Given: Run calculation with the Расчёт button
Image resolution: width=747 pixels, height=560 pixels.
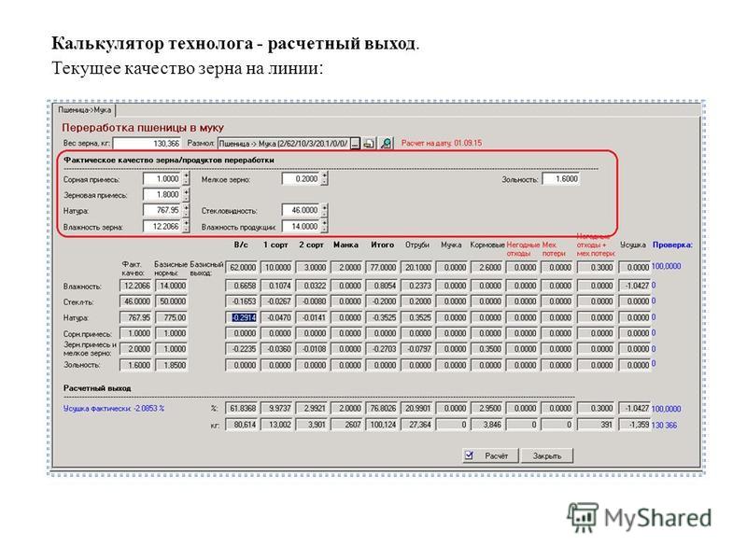Looking at the screenshot, I should 491,455.
